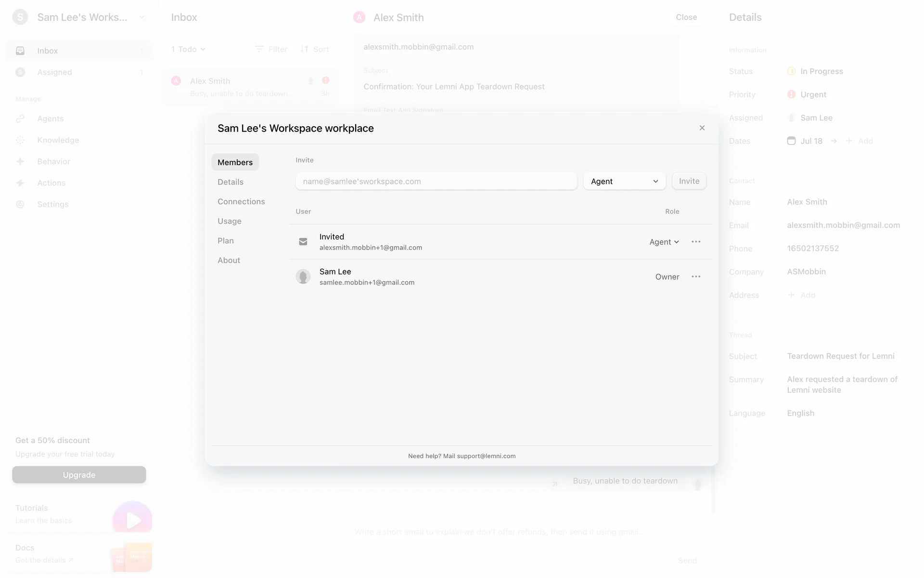924x578 pixels.
Task: Change invited user's Agent role dropdown
Action: (664, 242)
